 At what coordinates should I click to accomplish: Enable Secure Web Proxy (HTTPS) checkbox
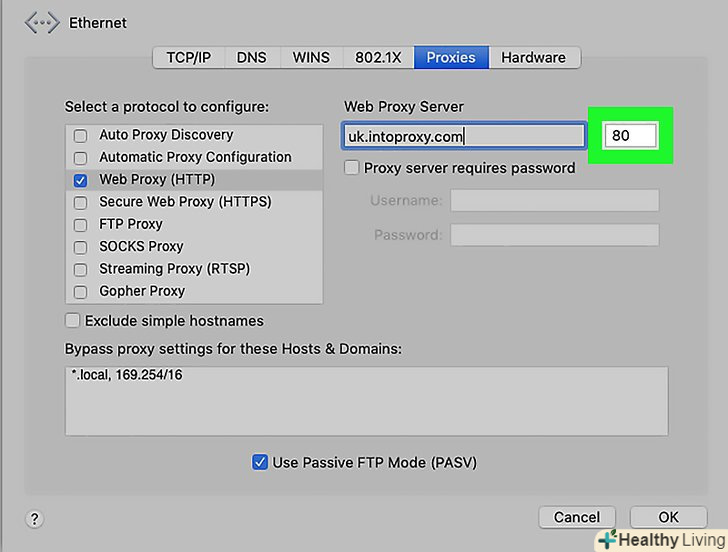click(80, 203)
